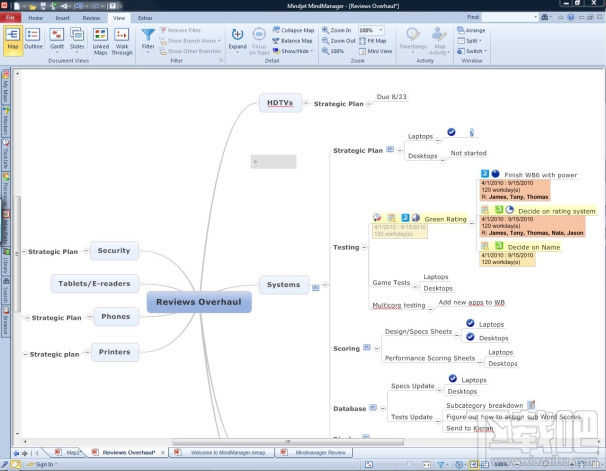The image size is (606, 471).
Task: Open Welcome to MindManager.mmap tab
Action: (223, 452)
